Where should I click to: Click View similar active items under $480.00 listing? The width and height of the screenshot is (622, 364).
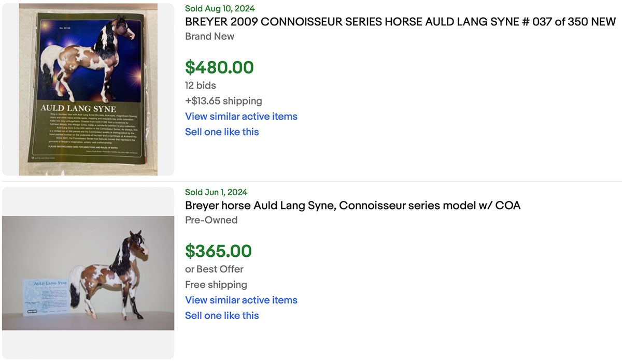(x=241, y=117)
